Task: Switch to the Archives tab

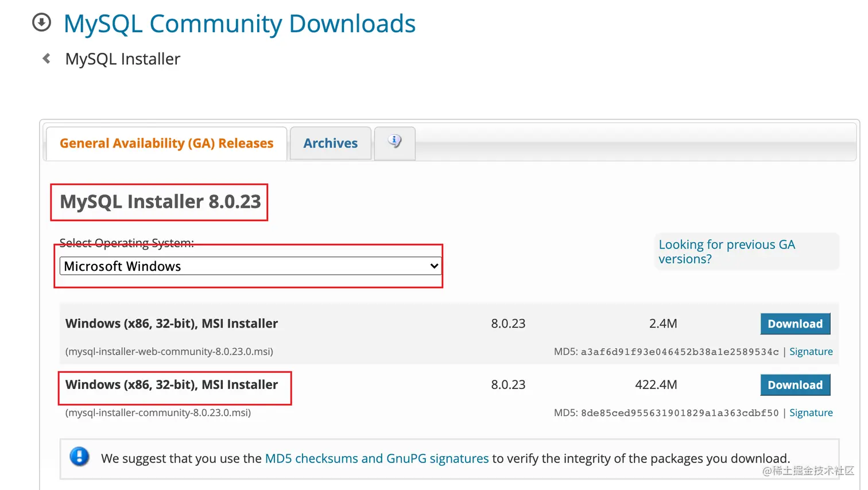Action: pyautogui.click(x=331, y=143)
